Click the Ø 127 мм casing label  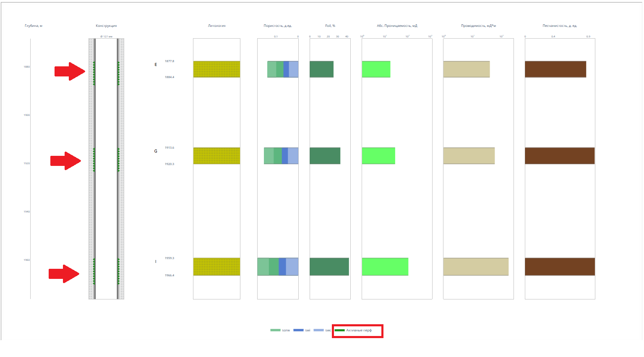tap(107, 37)
